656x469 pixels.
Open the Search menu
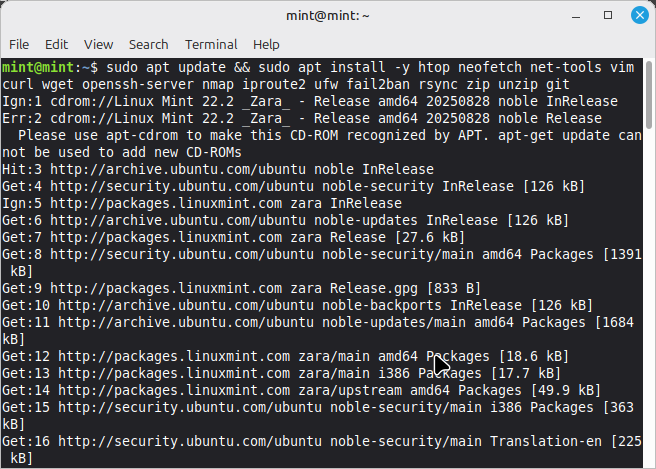(x=148, y=45)
